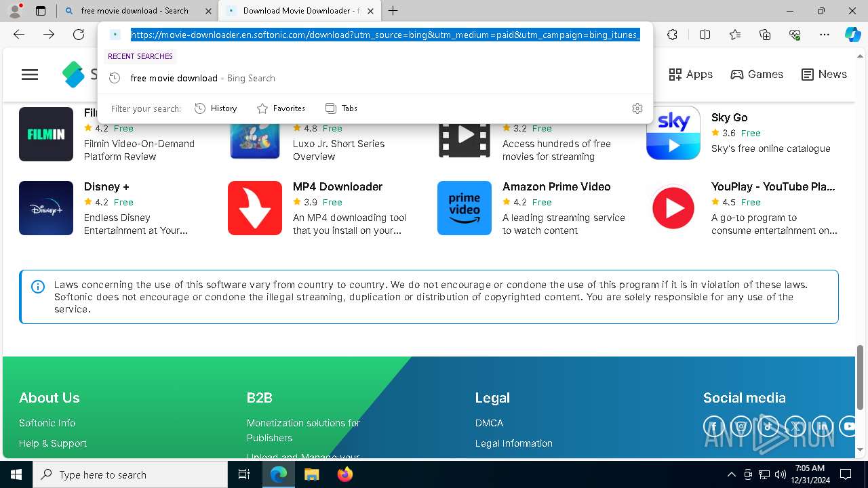
Task: Open the Collections icon
Action: tap(765, 35)
